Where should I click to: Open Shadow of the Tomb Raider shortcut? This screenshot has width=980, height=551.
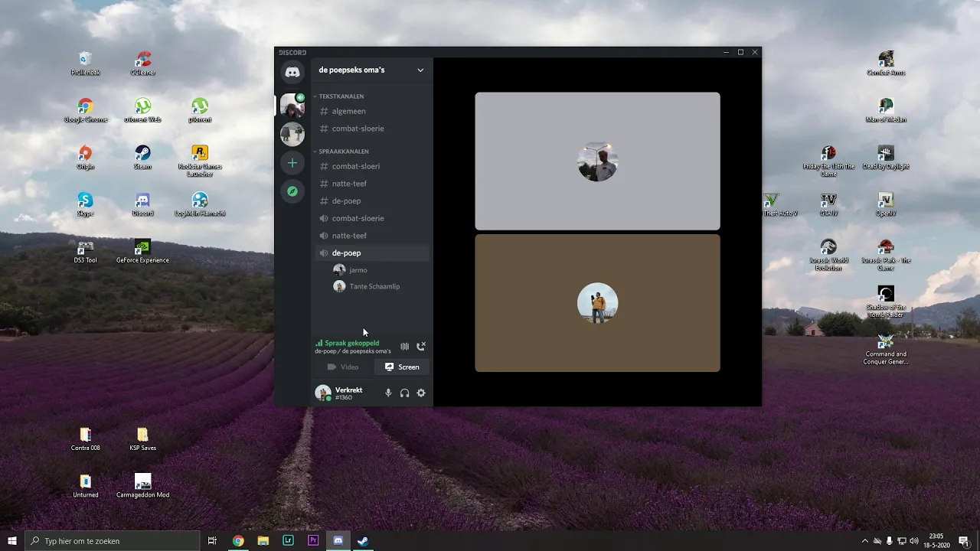pos(886,302)
